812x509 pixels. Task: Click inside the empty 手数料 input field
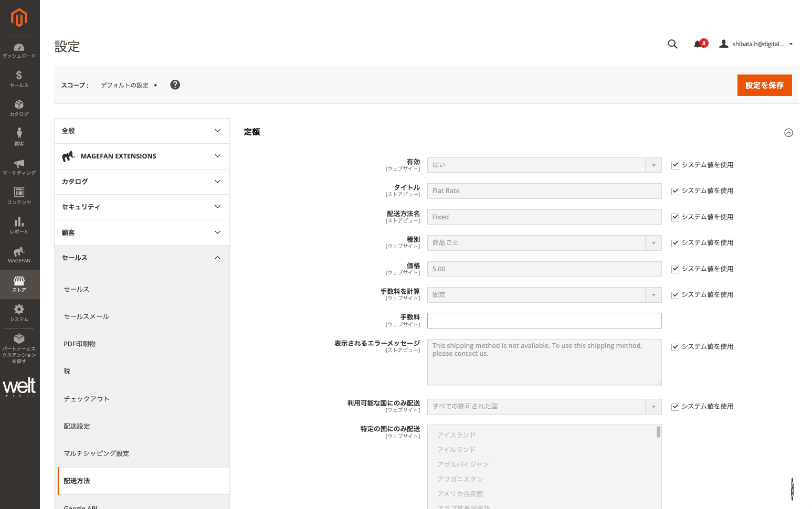(544, 320)
